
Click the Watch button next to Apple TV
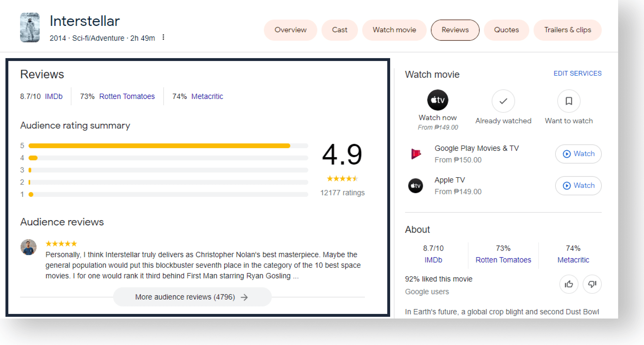[x=578, y=186]
